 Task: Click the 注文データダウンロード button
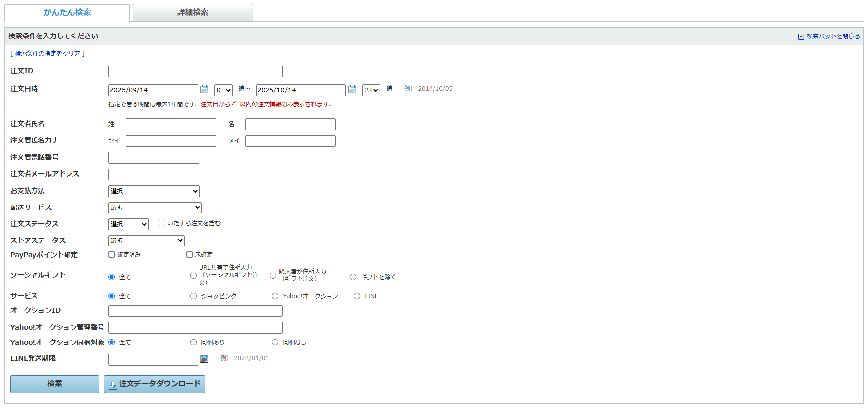click(155, 384)
